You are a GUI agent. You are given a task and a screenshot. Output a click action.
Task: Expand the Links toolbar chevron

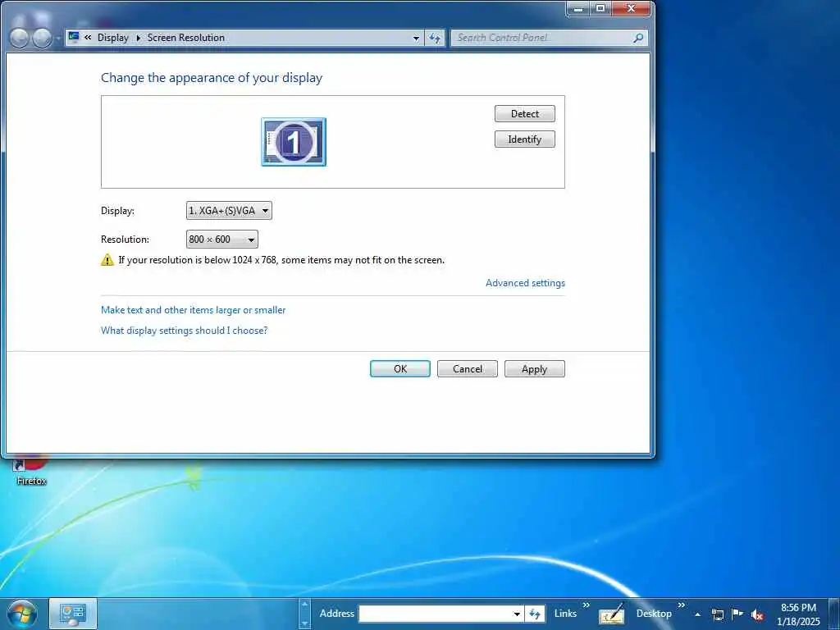click(586, 605)
